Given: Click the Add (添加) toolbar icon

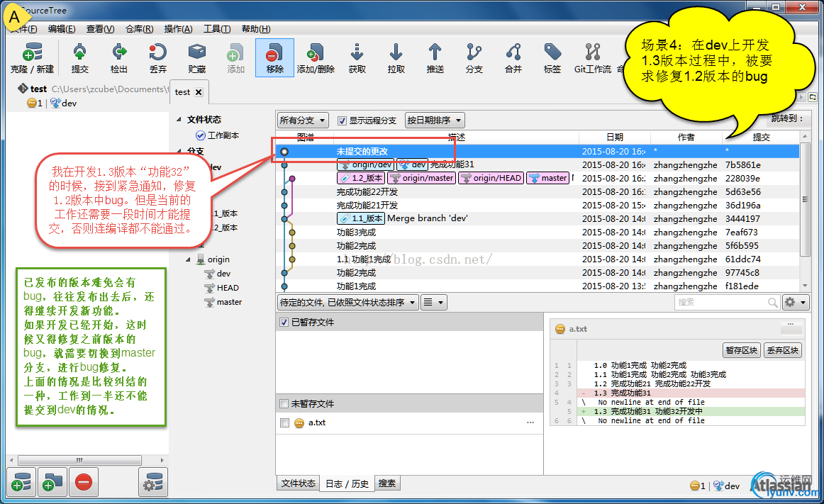Looking at the screenshot, I should tap(235, 58).
